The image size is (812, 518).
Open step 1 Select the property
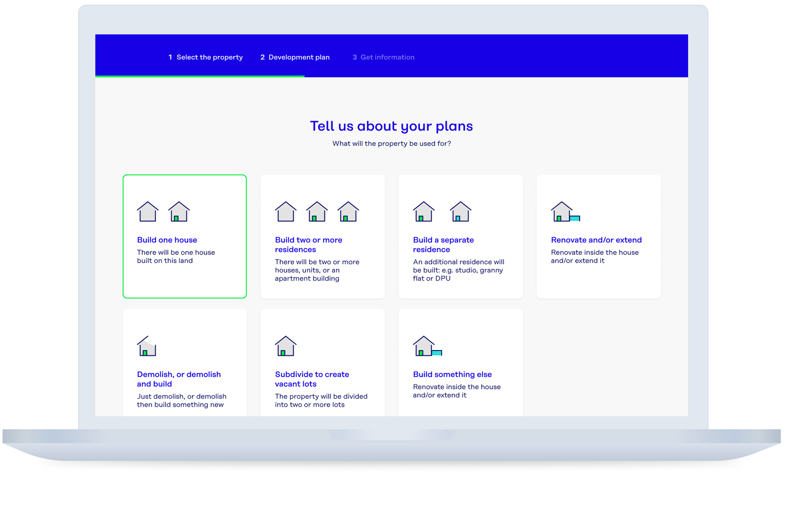click(x=205, y=57)
